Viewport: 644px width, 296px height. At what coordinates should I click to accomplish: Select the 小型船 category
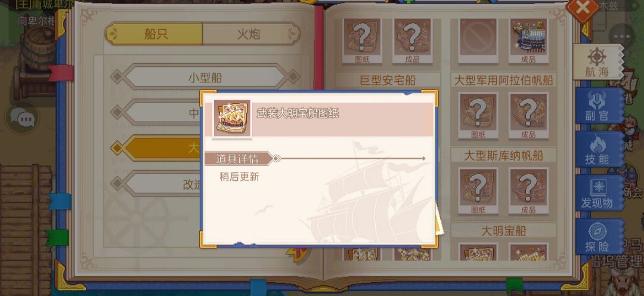tap(205, 77)
